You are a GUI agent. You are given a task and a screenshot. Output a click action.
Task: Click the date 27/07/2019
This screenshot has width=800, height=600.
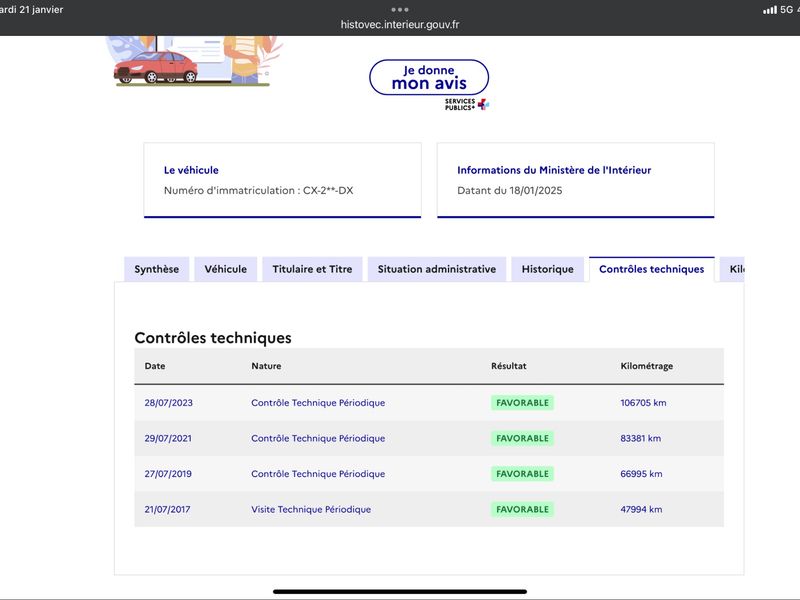coord(168,473)
